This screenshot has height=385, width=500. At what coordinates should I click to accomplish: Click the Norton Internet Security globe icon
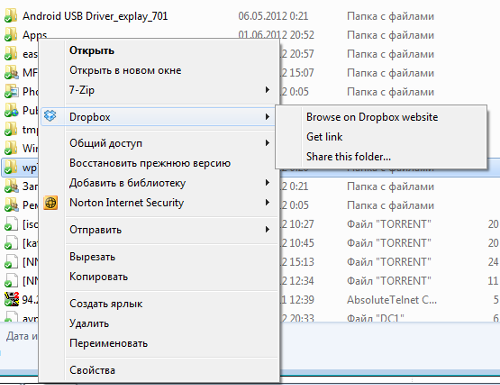pos(51,203)
